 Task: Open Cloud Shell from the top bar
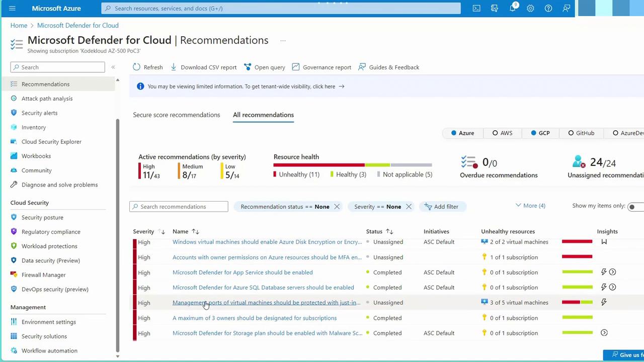476,9
